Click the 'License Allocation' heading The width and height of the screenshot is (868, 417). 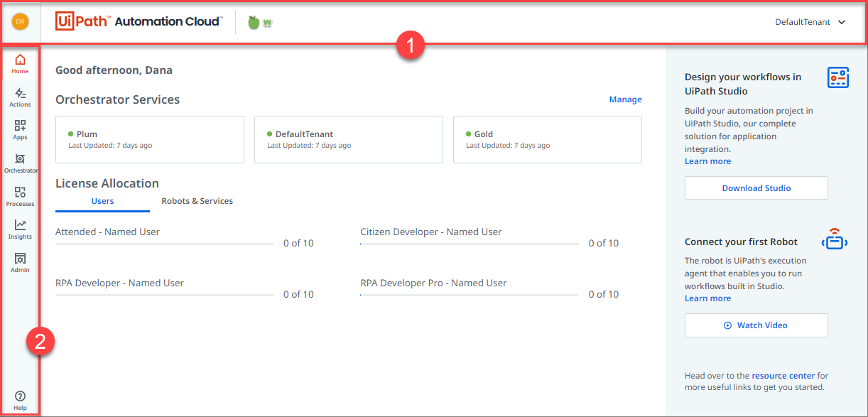tap(107, 183)
